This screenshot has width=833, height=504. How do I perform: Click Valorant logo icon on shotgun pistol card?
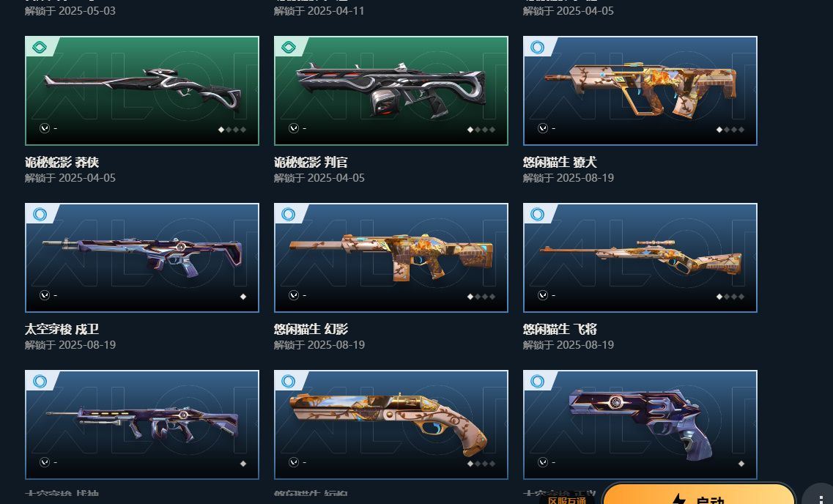click(293, 462)
